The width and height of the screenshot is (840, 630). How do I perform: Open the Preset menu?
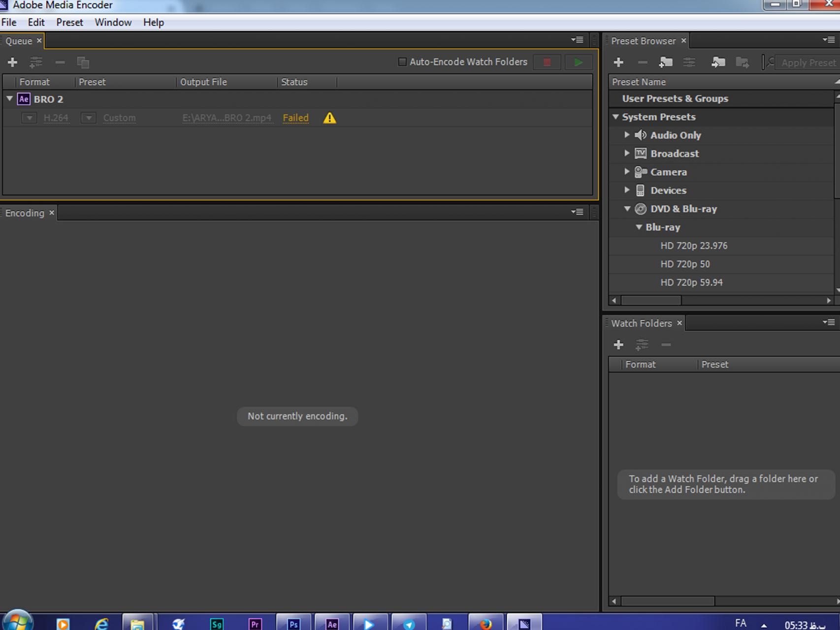pos(69,23)
